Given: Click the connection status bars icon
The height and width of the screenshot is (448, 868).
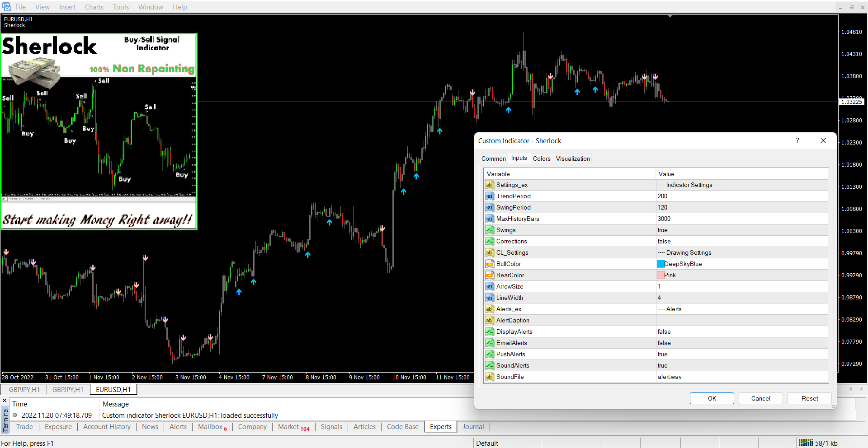Looking at the screenshot, I should click(x=805, y=443).
